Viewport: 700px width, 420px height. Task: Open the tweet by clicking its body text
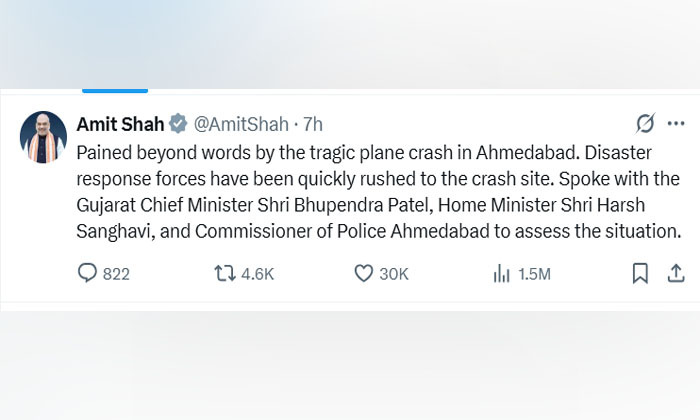click(x=378, y=205)
